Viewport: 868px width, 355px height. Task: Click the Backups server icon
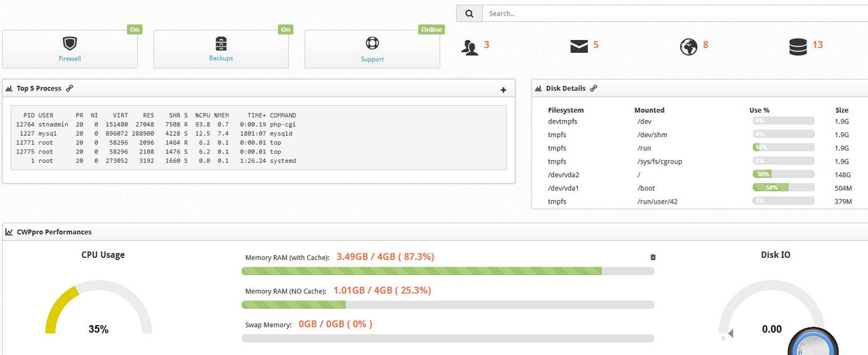221,43
